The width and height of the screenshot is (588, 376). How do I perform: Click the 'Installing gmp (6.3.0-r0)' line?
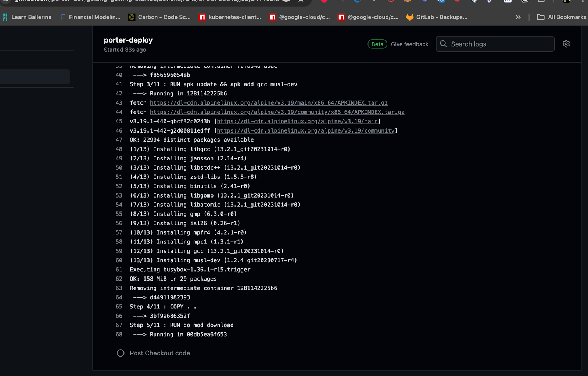(x=183, y=214)
